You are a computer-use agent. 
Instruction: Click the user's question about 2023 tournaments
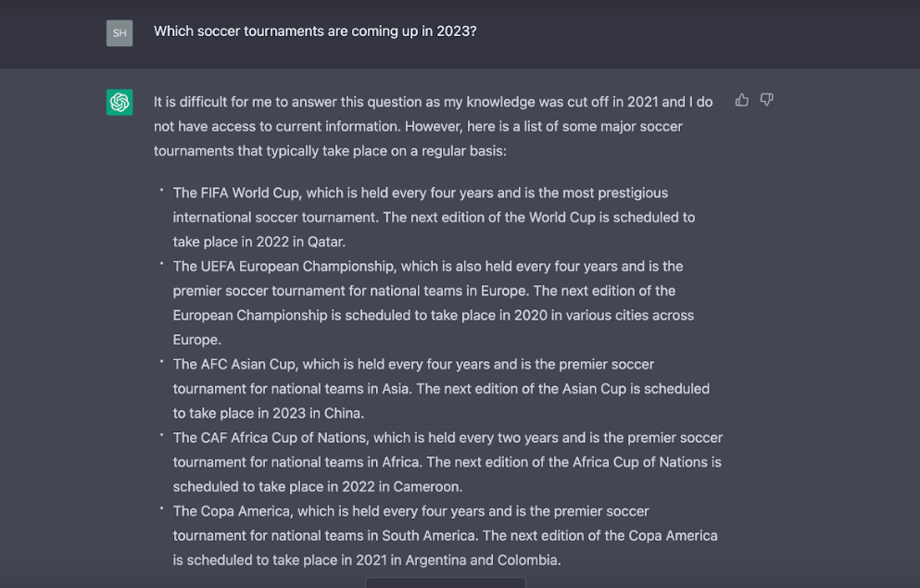pos(315,31)
